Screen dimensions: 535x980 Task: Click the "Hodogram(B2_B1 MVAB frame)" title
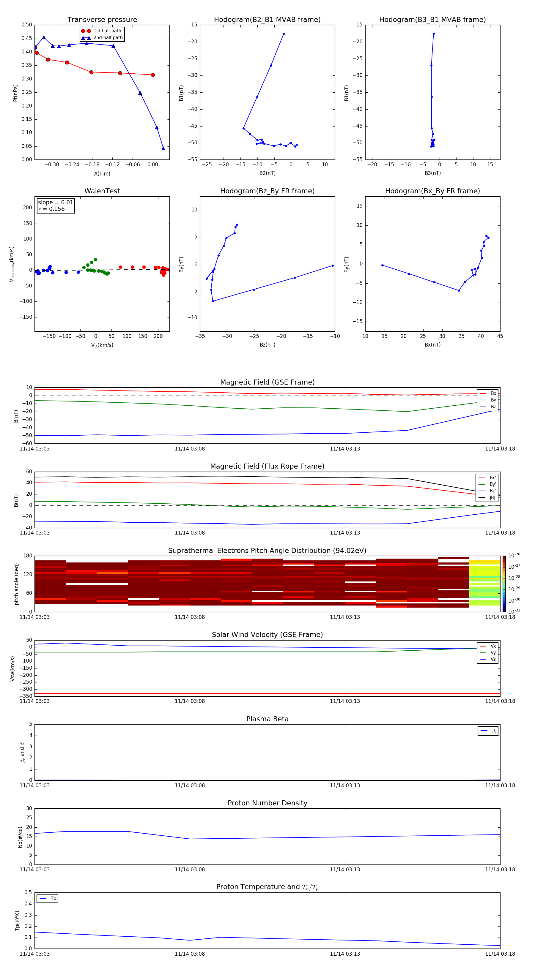click(x=267, y=20)
